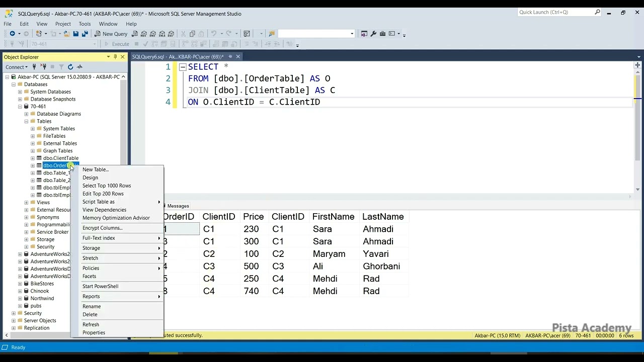
Task: Click the MDX query icon
Action: point(144,34)
